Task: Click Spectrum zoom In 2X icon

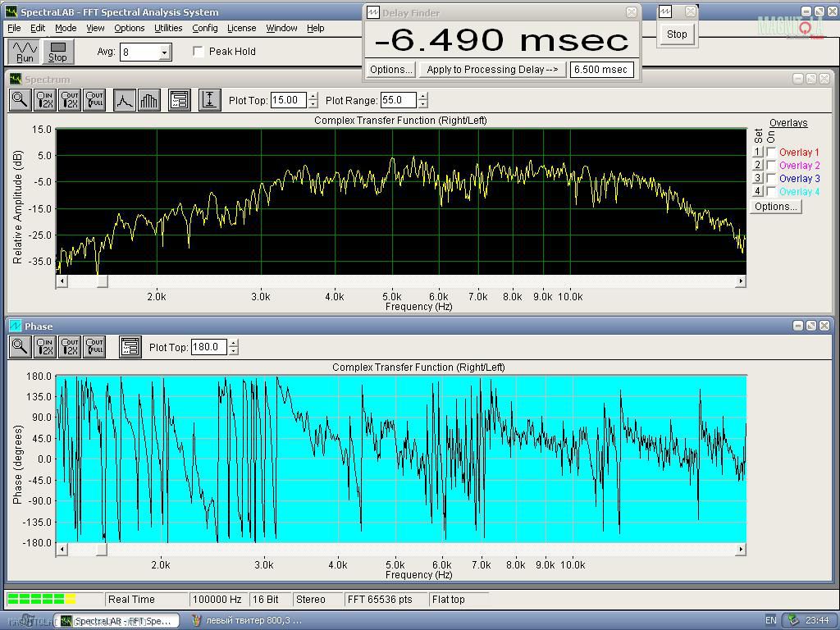Action: click(x=45, y=100)
